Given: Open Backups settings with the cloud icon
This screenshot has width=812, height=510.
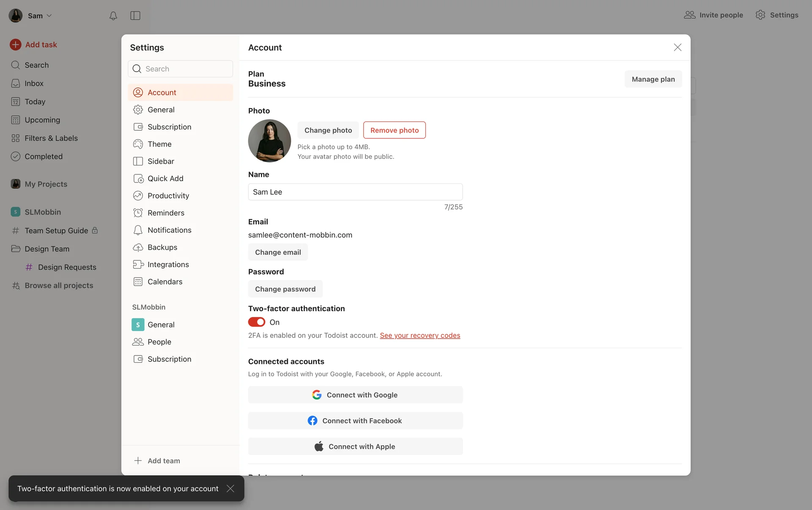Looking at the screenshot, I should (138, 247).
